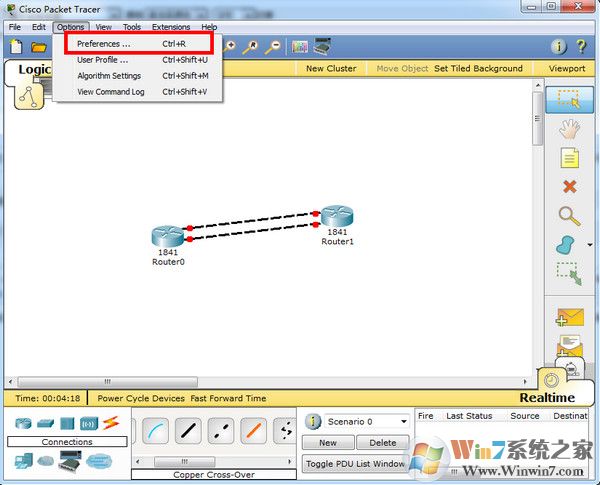Activate the Select tool in right toolbar
Viewport: 600px width, 485px height.
(569, 99)
